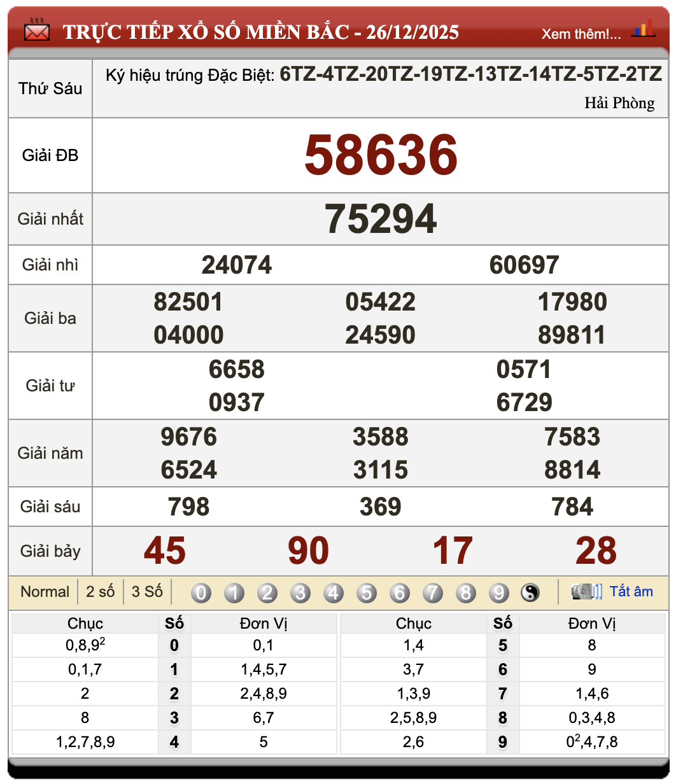Screen dimensions: 676x784
Task: Select the digit 1 ball filter
Action: point(234,593)
